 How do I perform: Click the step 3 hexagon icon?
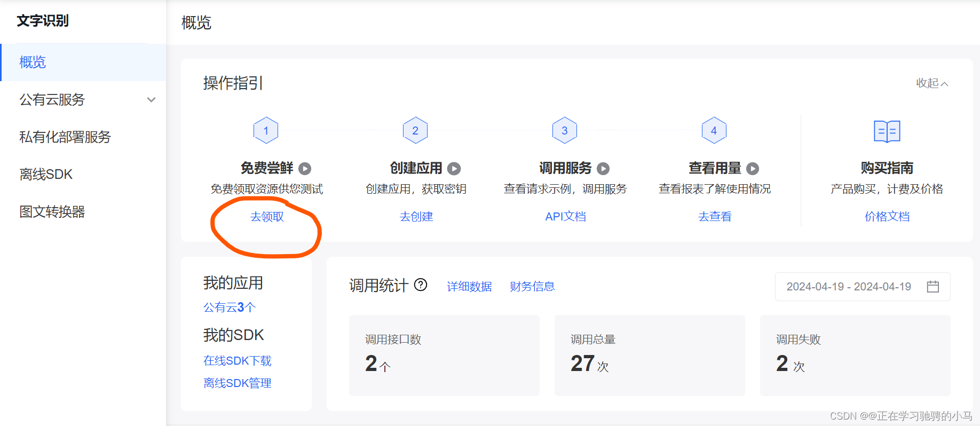(x=565, y=130)
